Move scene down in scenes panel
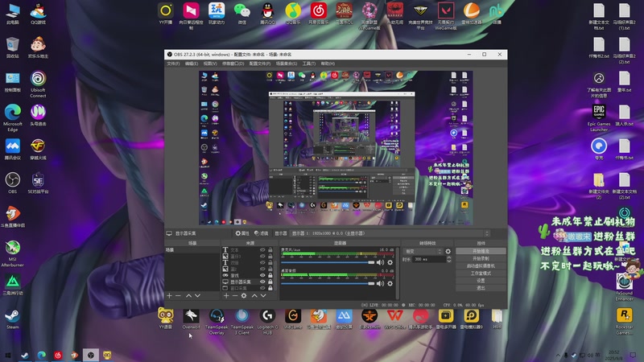644x362 pixels. pos(197,295)
